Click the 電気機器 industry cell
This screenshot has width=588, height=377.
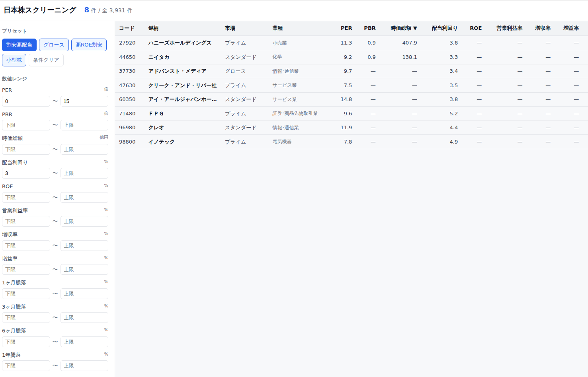click(x=282, y=142)
